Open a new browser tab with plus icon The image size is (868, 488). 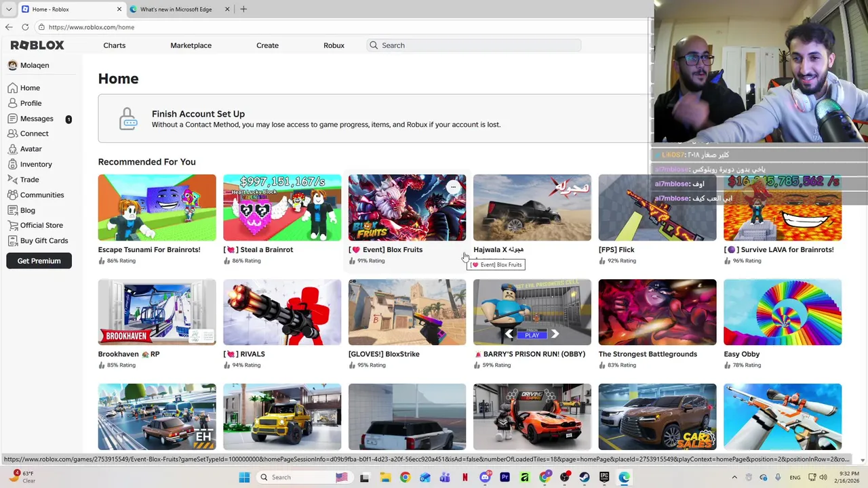(243, 9)
